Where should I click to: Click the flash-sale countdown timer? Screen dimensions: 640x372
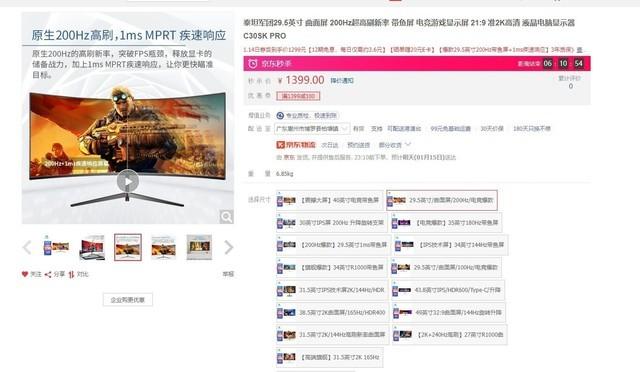tap(563, 64)
